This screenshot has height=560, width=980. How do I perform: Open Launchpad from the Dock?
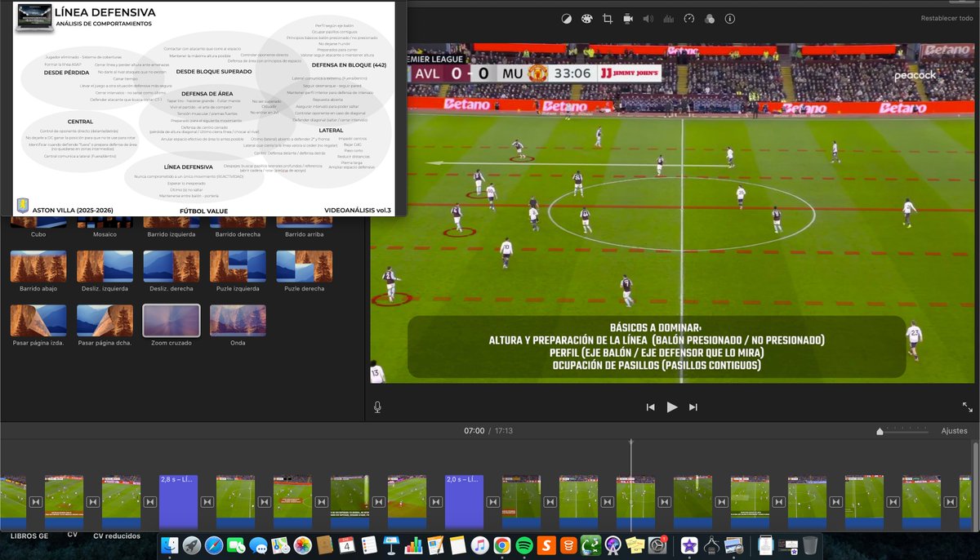tap(192, 544)
